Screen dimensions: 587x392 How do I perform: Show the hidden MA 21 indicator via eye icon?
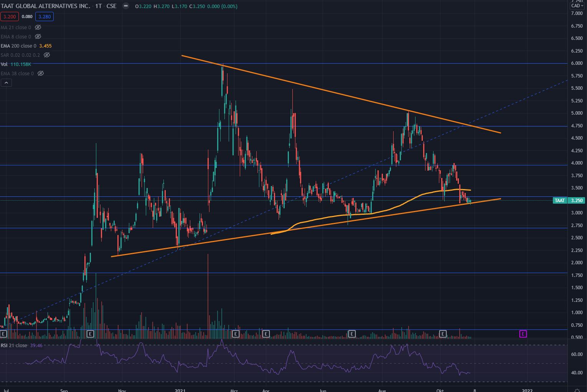[x=38, y=28]
